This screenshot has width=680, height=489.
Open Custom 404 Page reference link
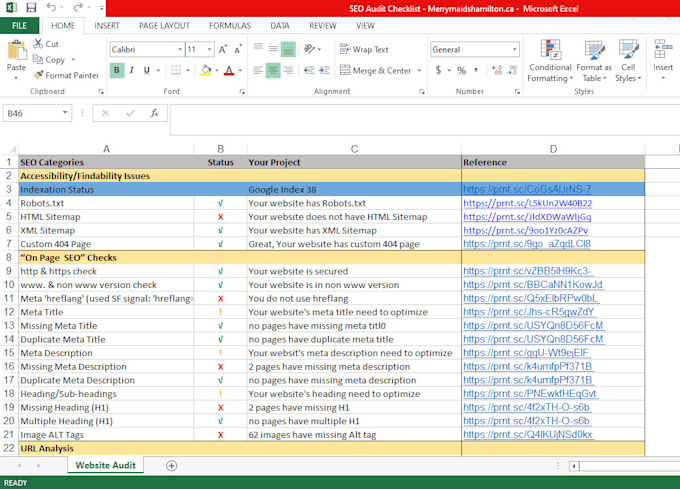pyautogui.click(x=527, y=244)
